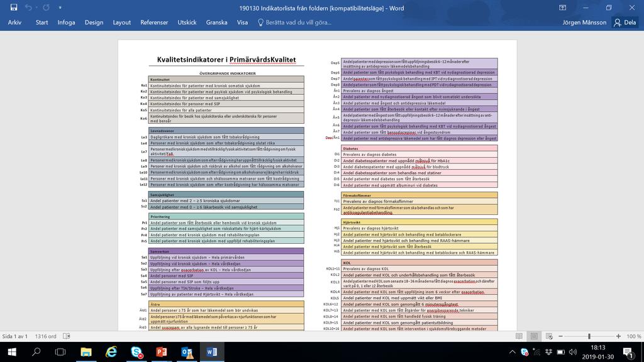
Task: Open Jörgen Månsson account menu
Action: pos(584,23)
